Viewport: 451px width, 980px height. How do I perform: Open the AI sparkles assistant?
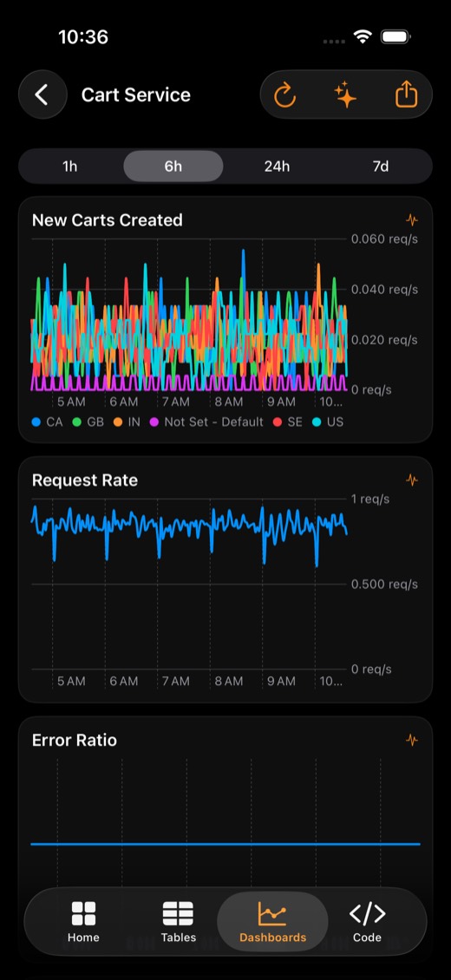click(345, 95)
